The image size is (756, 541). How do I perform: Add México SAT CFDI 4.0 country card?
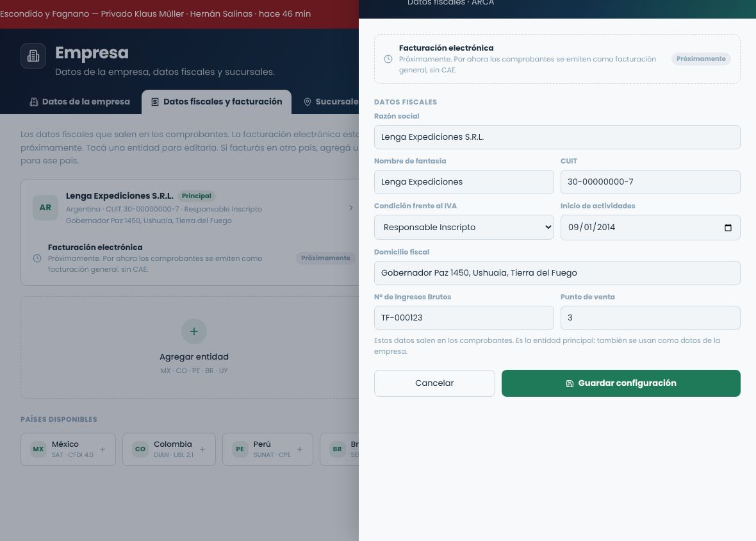point(68,449)
